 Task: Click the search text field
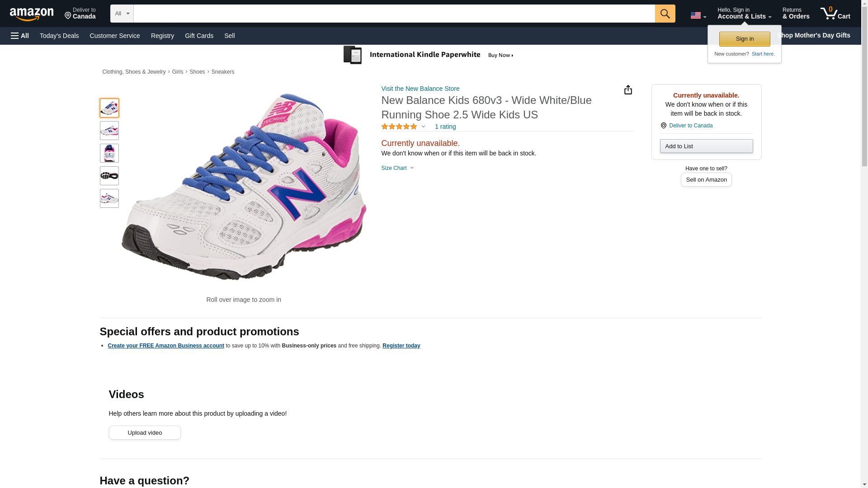tap(394, 14)
